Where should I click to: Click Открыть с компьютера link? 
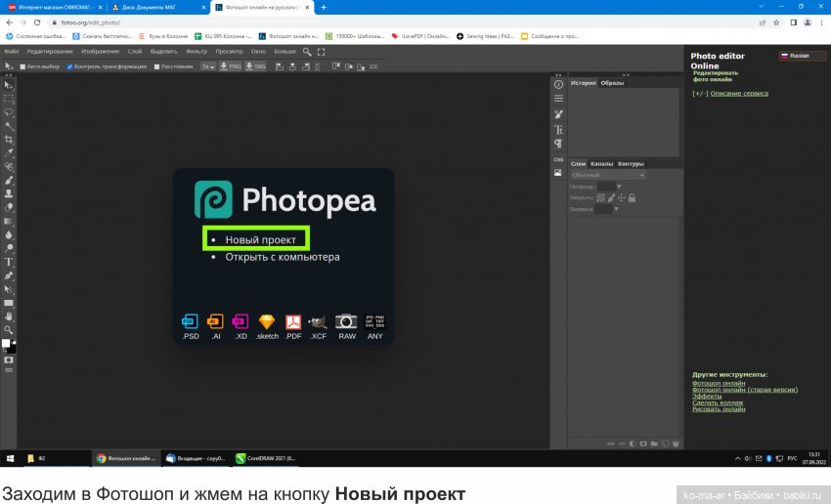pyautogui.click(x=283, y=257)
